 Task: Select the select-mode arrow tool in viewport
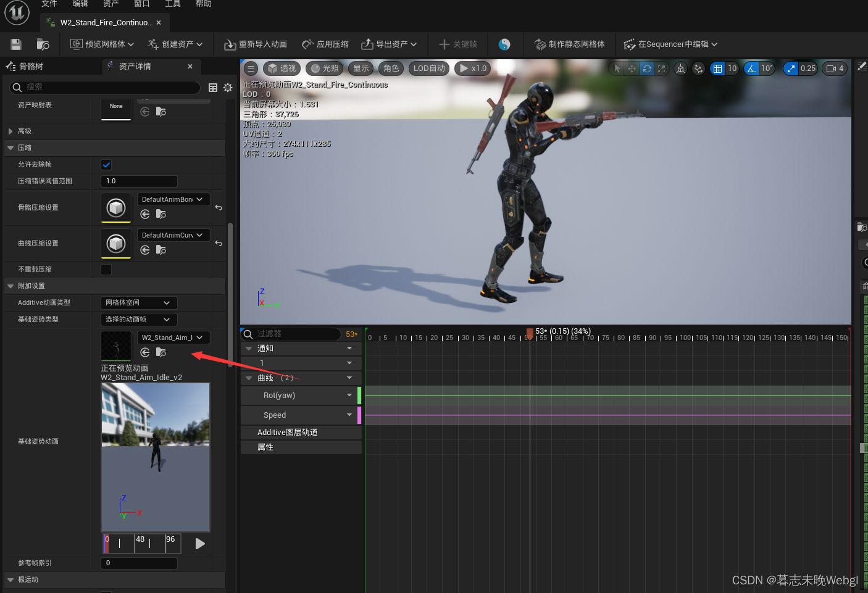coord(617,68)
